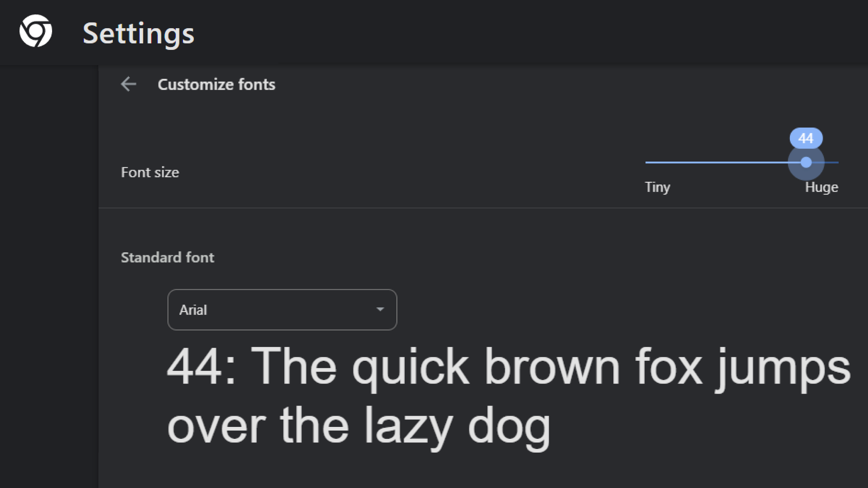Click the Font size label
The height and width of the screenshot is (488, 868).
click(x=150, y=172)
